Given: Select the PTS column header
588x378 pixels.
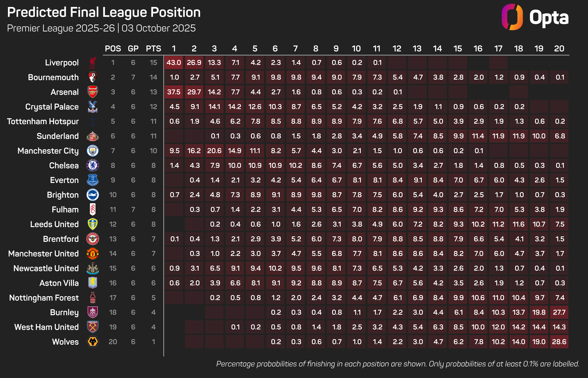Looking at the screenshot, I should [x=153, y=49].
